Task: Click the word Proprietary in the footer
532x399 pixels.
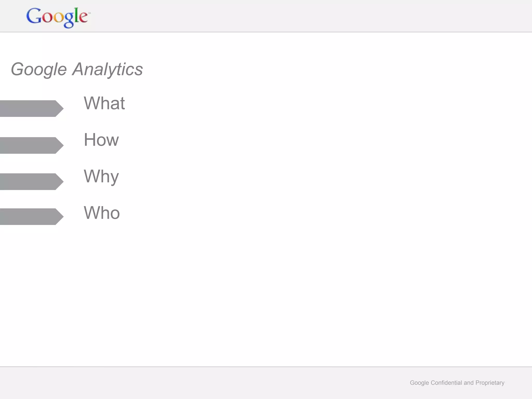Action: coord(490,383)
